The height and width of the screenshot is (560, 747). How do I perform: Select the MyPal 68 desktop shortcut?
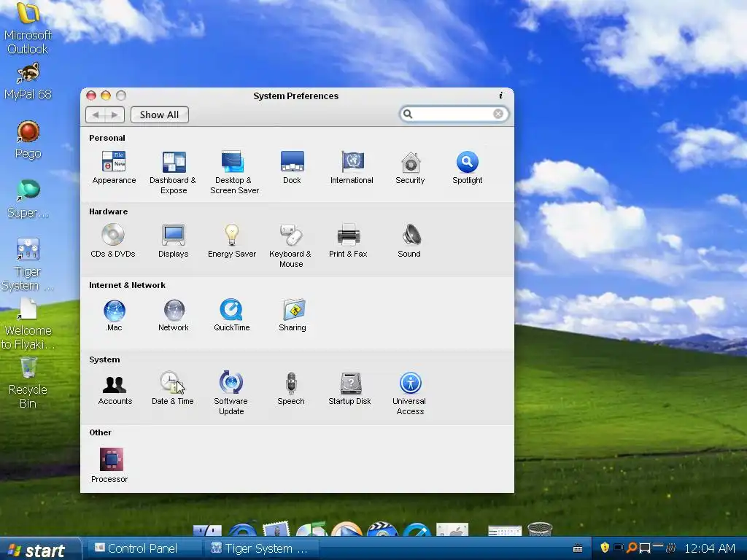coord(28,81)
